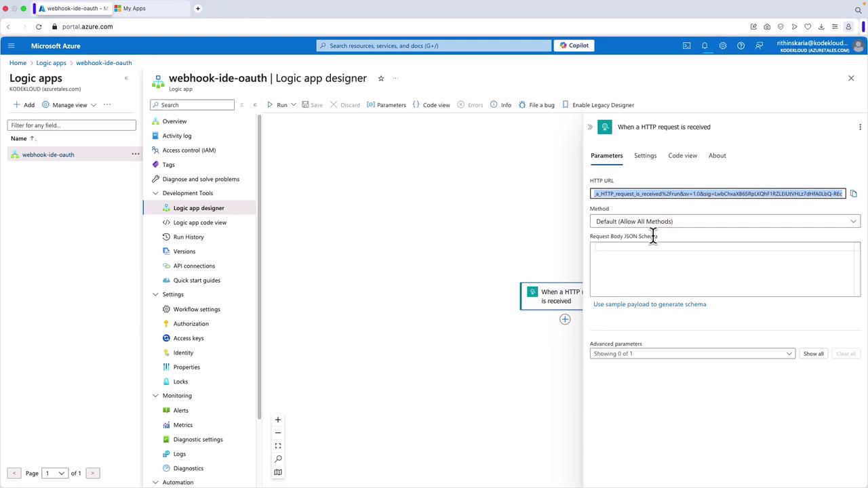Viewport: 868px width, 488px height.
Task: Search the workflow canvas
Action: pos(278,459)
